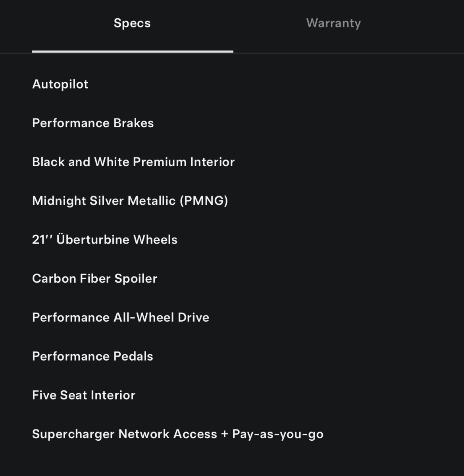Click the Carbon Fiber Spoiler entry
This screenshot has width=464, height=476.
tap(95, 278)
